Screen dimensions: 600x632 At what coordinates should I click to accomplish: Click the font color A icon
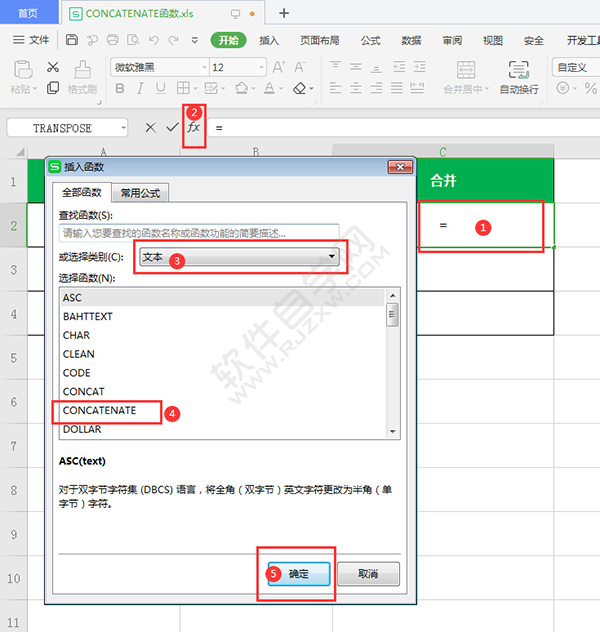point(269,88)
